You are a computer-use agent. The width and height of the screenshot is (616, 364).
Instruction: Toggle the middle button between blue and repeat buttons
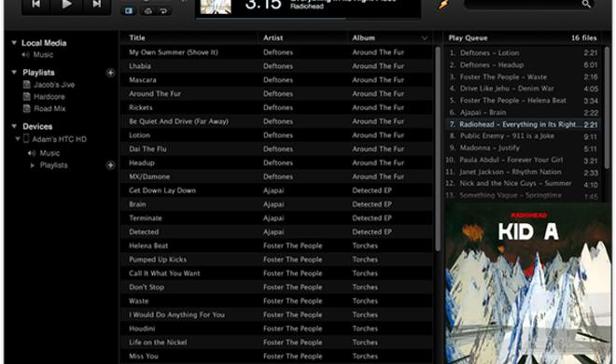click(148, 11)
